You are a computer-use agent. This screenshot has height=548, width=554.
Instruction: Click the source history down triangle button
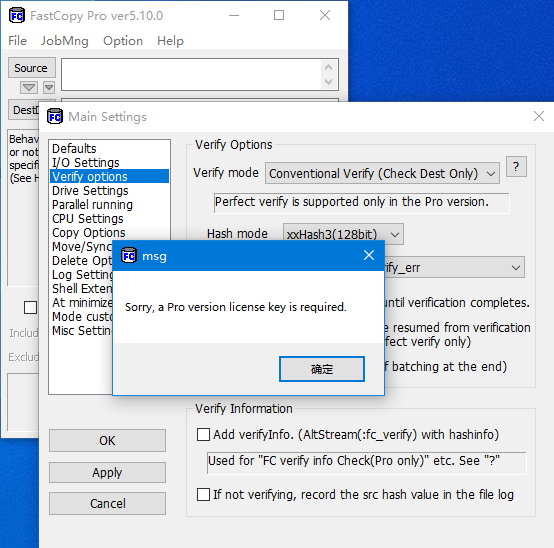pos(29,87)
